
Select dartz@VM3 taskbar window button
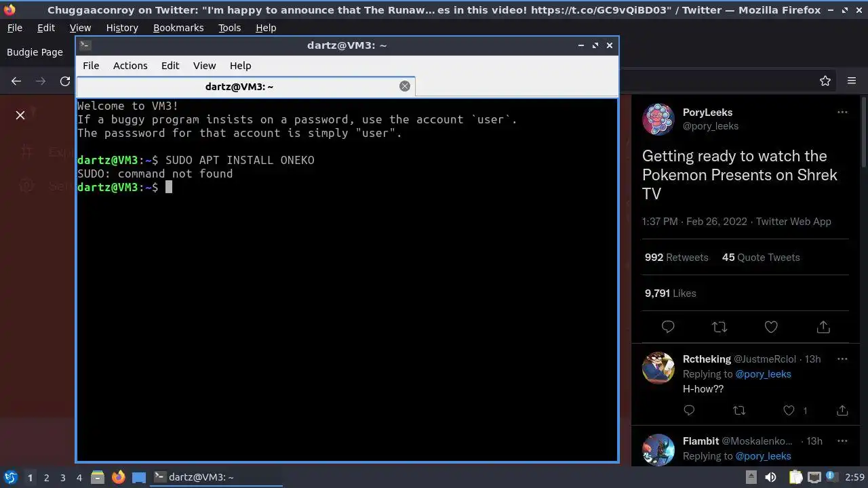pyautogui.click(x=216, y=477)
